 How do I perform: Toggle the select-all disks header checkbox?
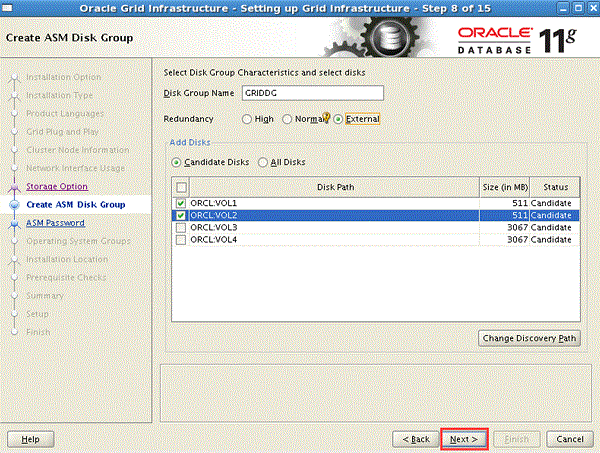(x=181, y=187)
